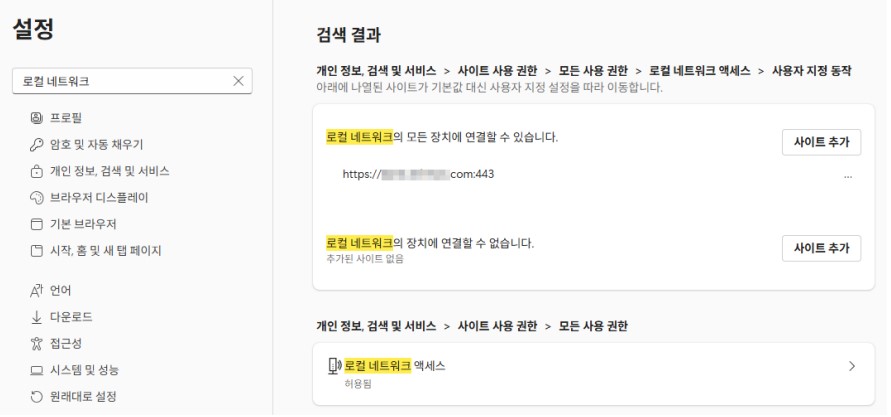Expand the local network access row chevron

[852, 366]
